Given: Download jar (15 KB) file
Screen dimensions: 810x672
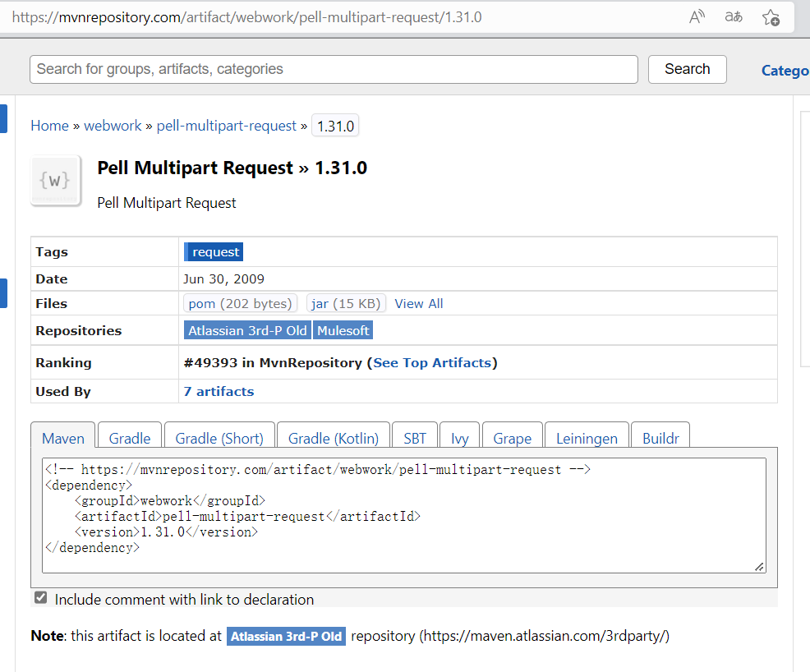Looking at the screenshot, I should tap(346, 304).
